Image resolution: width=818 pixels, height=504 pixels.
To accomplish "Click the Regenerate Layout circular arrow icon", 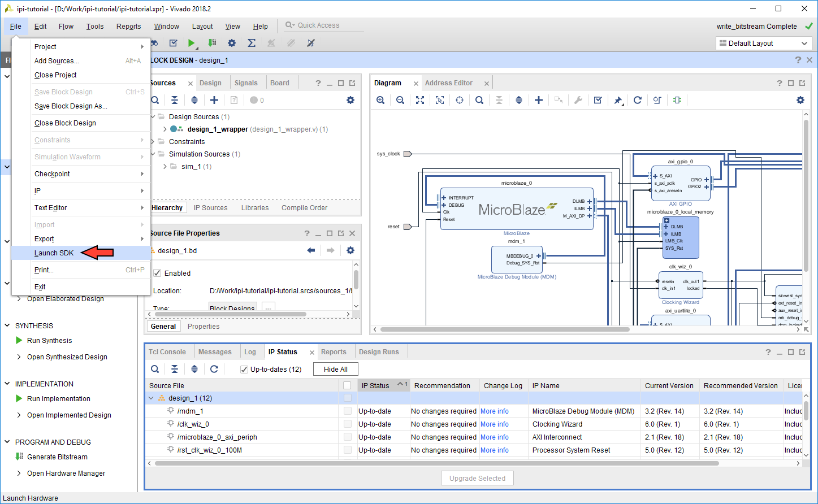I will (x=638, y=100).
